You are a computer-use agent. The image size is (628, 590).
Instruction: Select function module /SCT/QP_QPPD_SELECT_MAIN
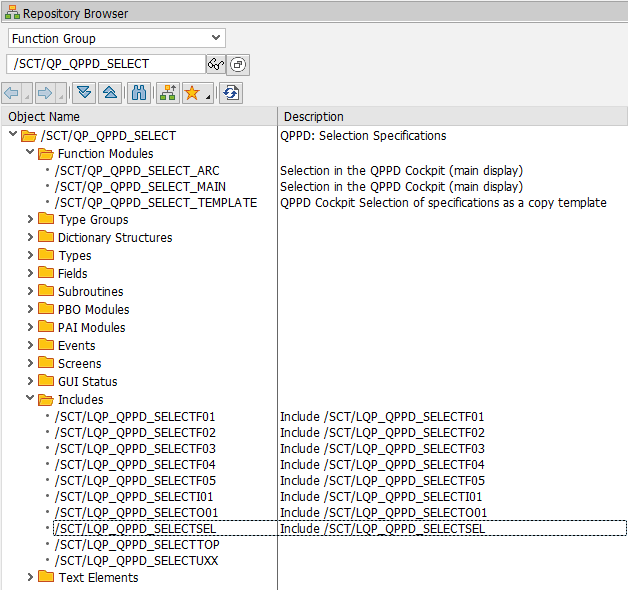pyautogui.click(x=140, y=186)
